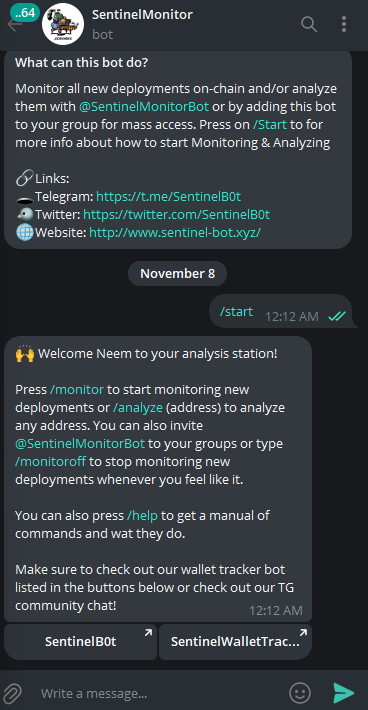Viewport: 368px width, 710px height.
Task: Tap the /Start command in bot description
Action: click(270, 125)
